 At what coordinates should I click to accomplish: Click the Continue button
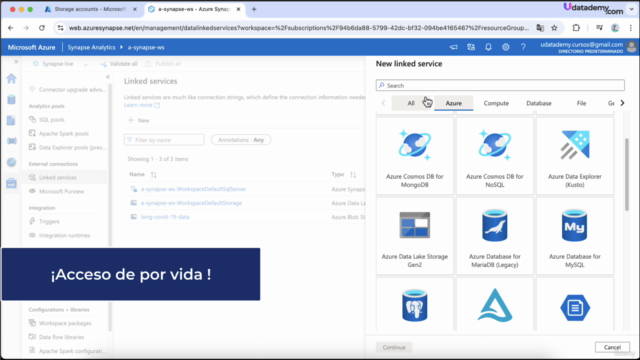[394, 347]
